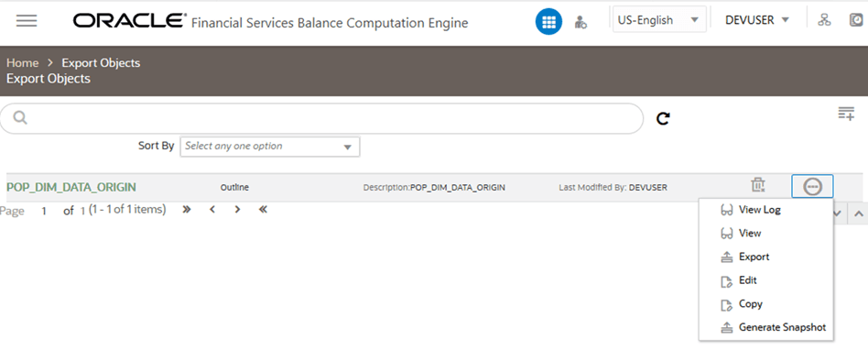Click the magnifier search icon
Viewport: 868px width, 350px height.
pyautogui.click(x=20, y=117)
